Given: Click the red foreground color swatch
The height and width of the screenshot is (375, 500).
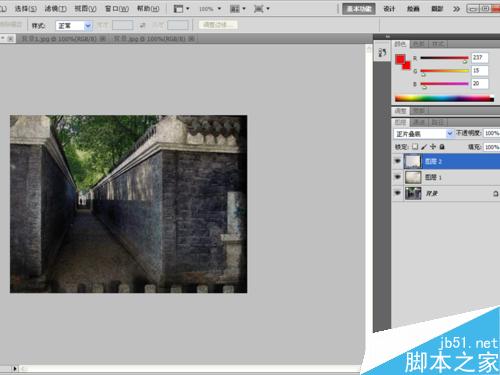Looking at the screenshot, I should pos(400,59).
